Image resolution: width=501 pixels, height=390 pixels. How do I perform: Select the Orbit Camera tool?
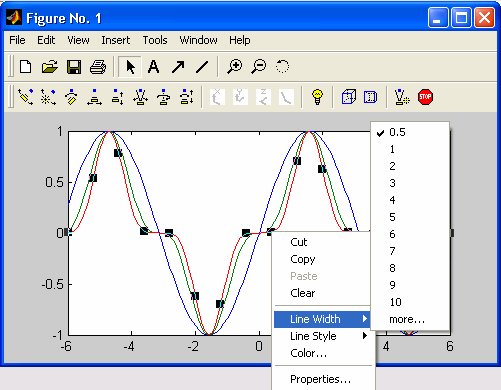point(25,97)
